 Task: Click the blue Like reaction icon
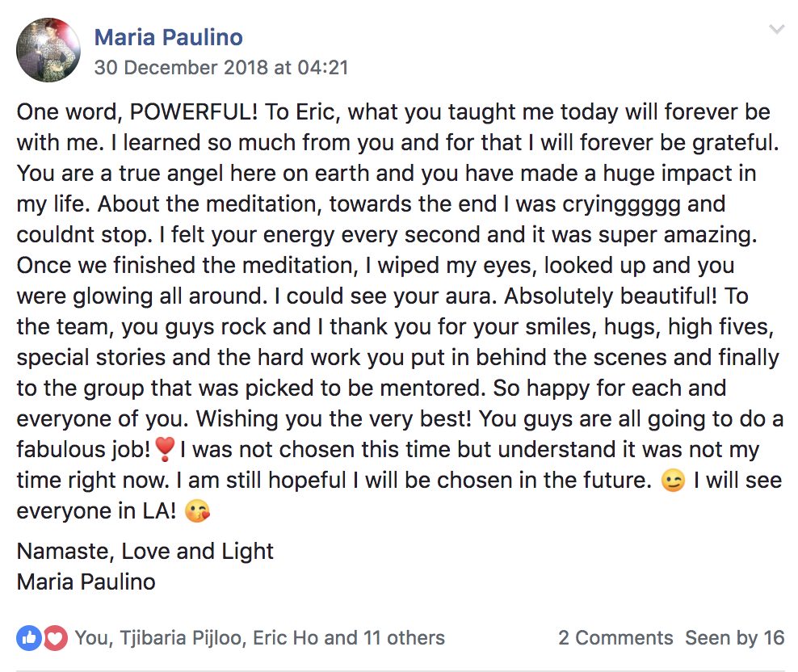pos(29,637)
